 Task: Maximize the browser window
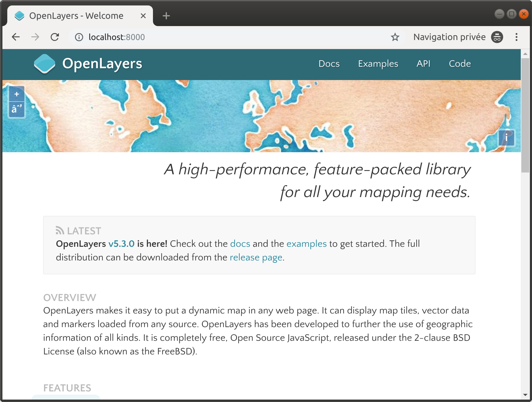tap(512, 14)
